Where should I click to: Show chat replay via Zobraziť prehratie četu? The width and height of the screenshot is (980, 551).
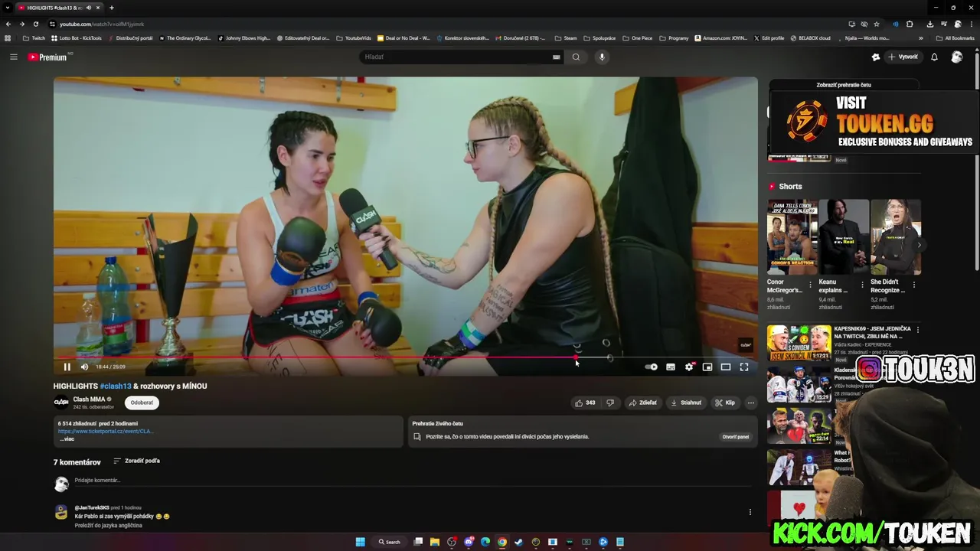(844, 85)
